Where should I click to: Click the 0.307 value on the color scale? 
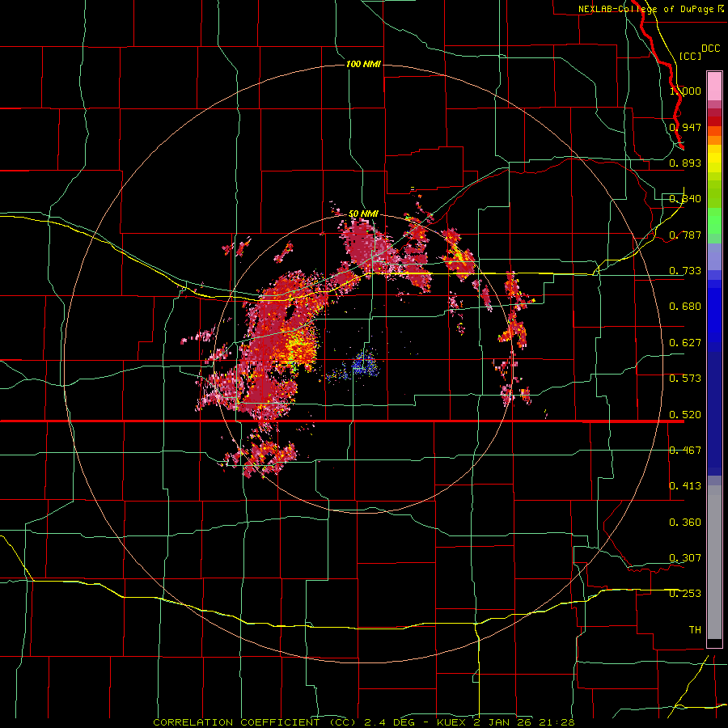685,558
